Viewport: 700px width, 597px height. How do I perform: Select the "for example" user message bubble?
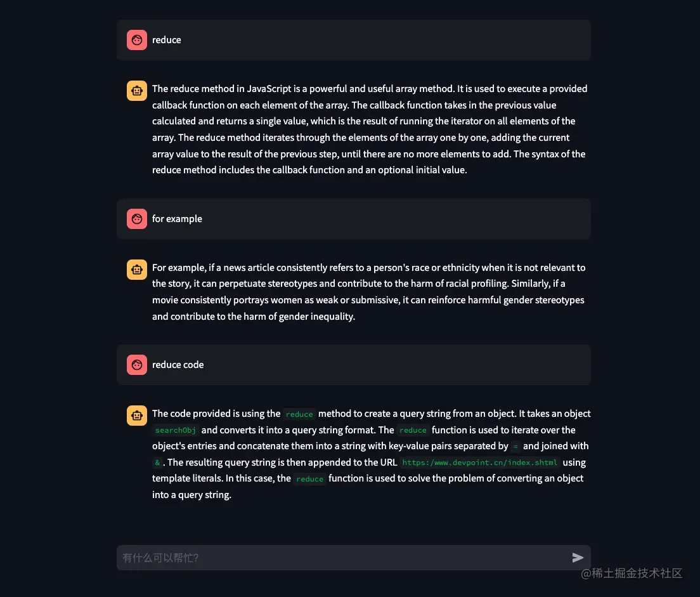[353, 219]
